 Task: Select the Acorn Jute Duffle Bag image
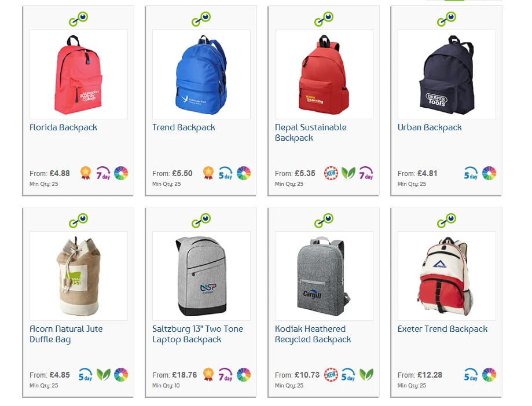pyautogui.click(x=78, y=276)
